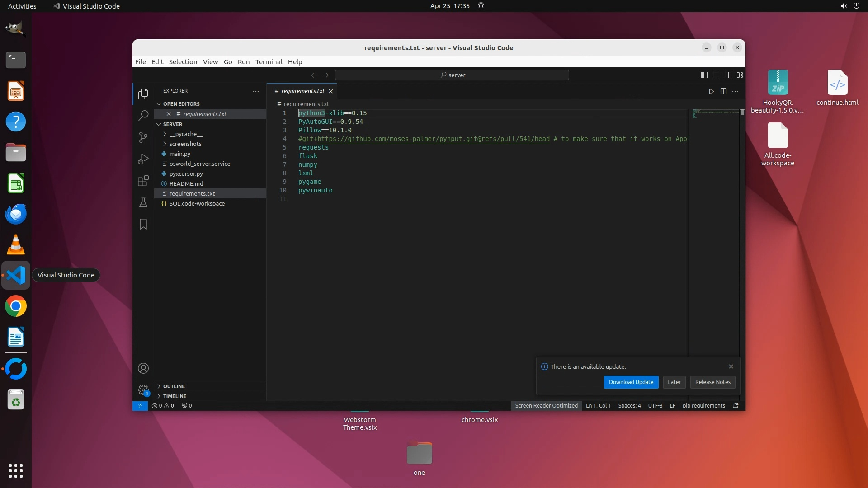Click the Accounts icon in activity bar
Screen dimensions: 868x488
tap(143, 368)
